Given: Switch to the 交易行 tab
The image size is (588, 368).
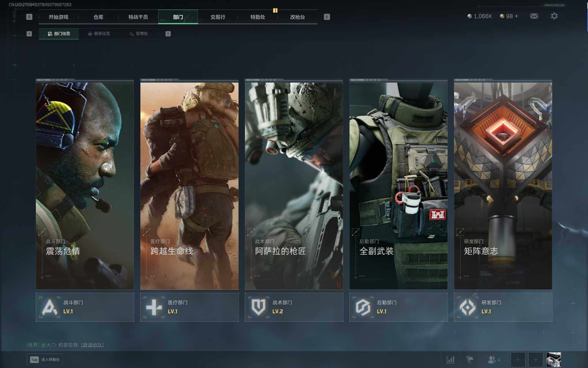Looking at the screenshot, I should pos(218,17).
